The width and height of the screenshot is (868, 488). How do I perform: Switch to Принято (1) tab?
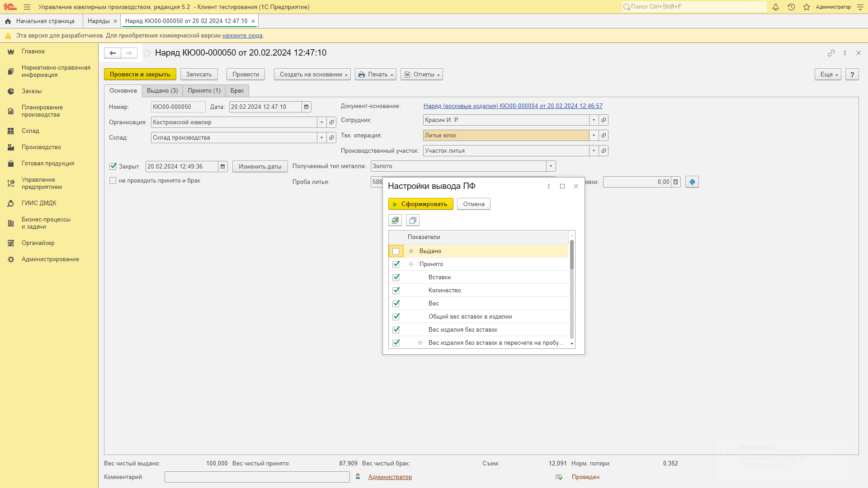204,91
